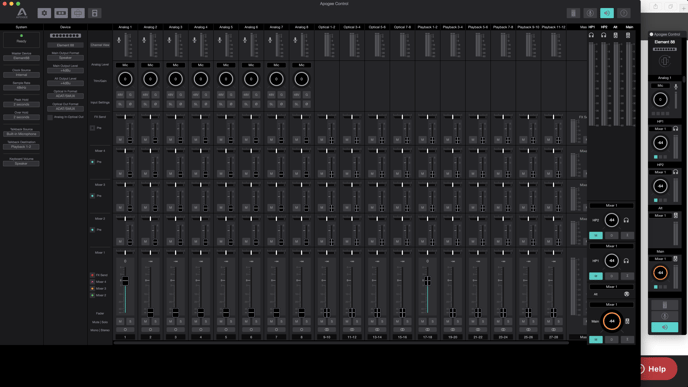Click the Mixer 1 Analog 1 fader
The height and width of the screenshot is (387, 688).
(x=125, y=280)
